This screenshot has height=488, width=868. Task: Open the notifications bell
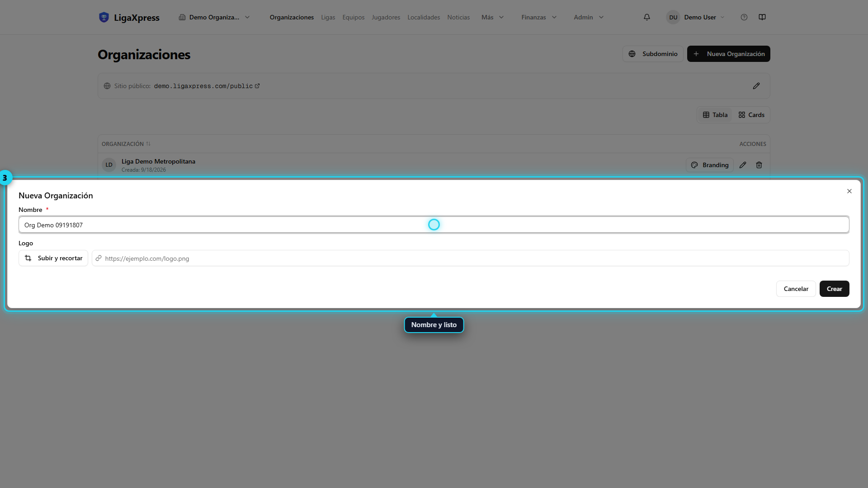(647, 17)
